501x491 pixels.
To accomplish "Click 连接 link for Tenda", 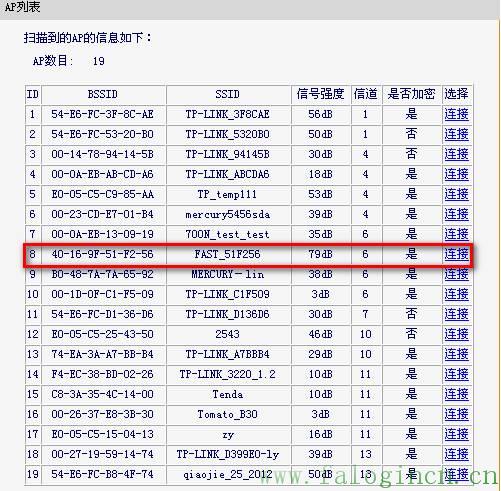I will click(456, 394).
